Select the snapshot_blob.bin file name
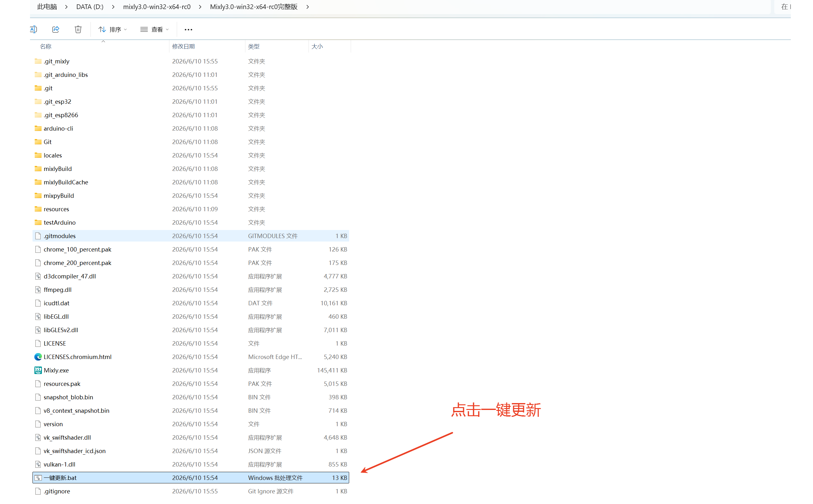813x504 pixels. point(68,397)
